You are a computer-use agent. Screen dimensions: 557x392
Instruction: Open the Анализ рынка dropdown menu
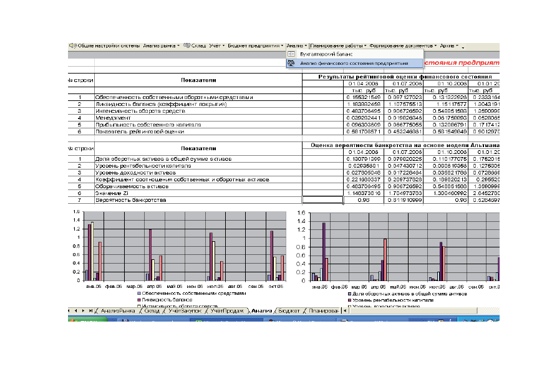pos(162,45)
